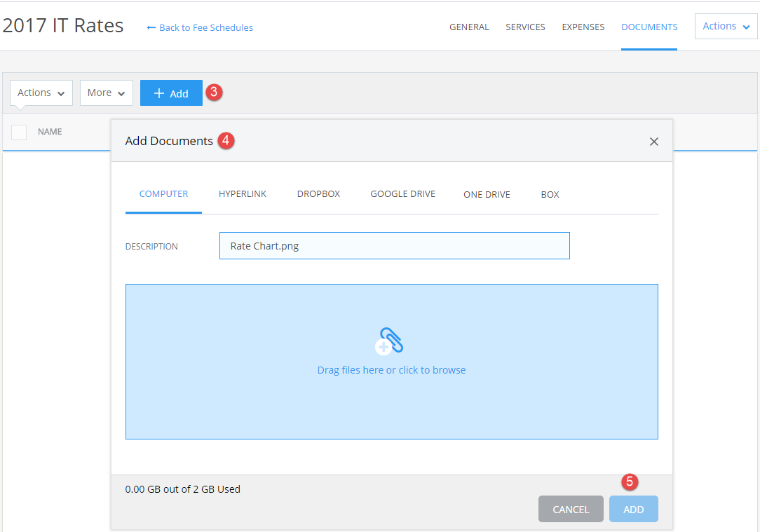Click the paperclip attach icon

[x=389, y=341]
